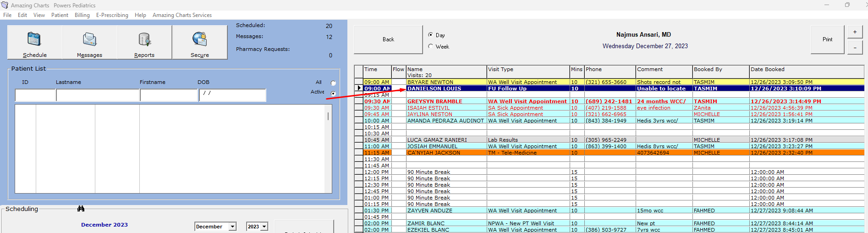Open the Secure globe icon
This screenshot has height=233, width=868.
click(199, 39)
